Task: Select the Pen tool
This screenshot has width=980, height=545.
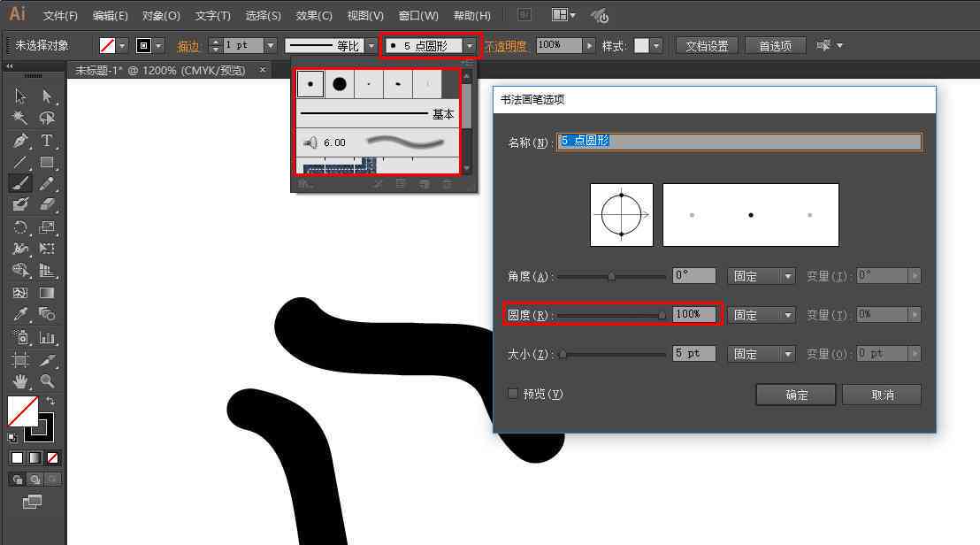Action: 20,141
